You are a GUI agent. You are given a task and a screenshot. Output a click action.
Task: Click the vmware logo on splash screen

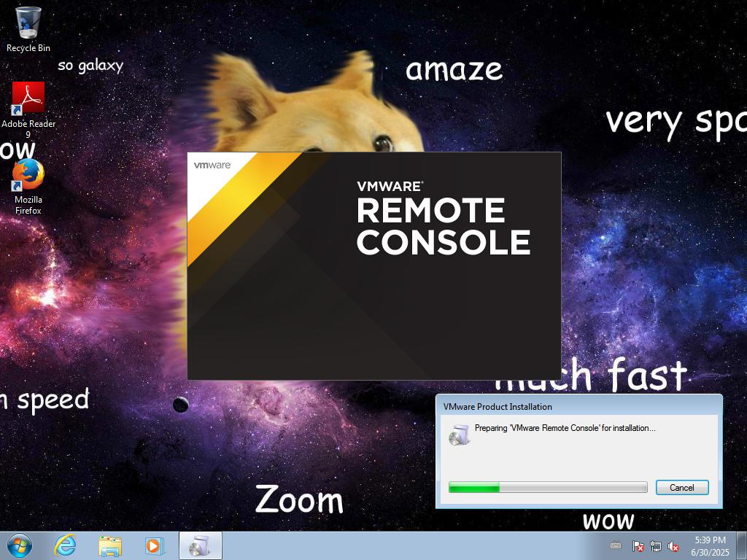coord(212,165)
